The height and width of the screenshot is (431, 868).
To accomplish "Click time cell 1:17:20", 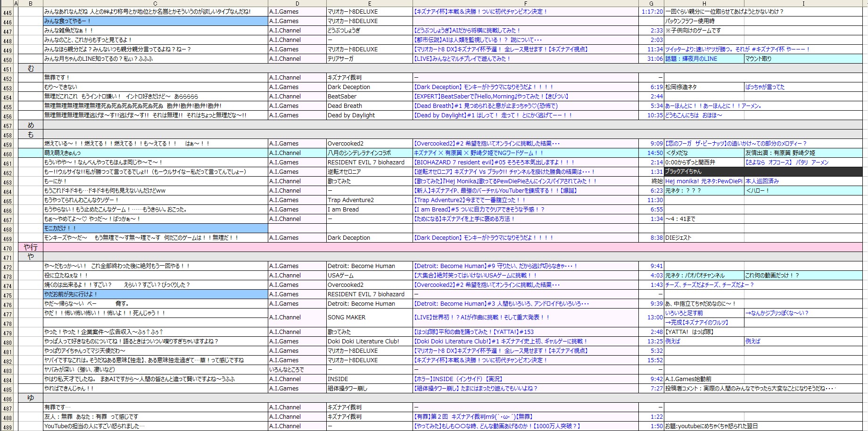I will [x=651, y=12].
